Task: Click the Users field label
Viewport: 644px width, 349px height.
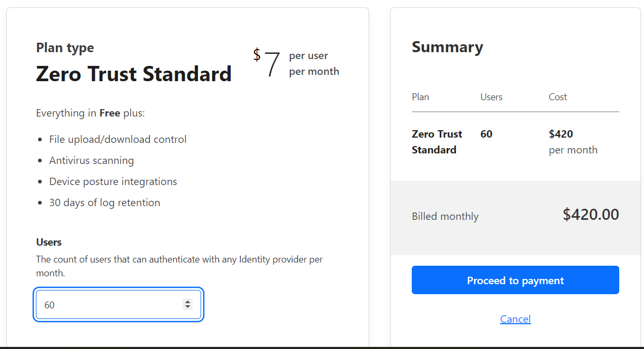Action: (49, 242)
